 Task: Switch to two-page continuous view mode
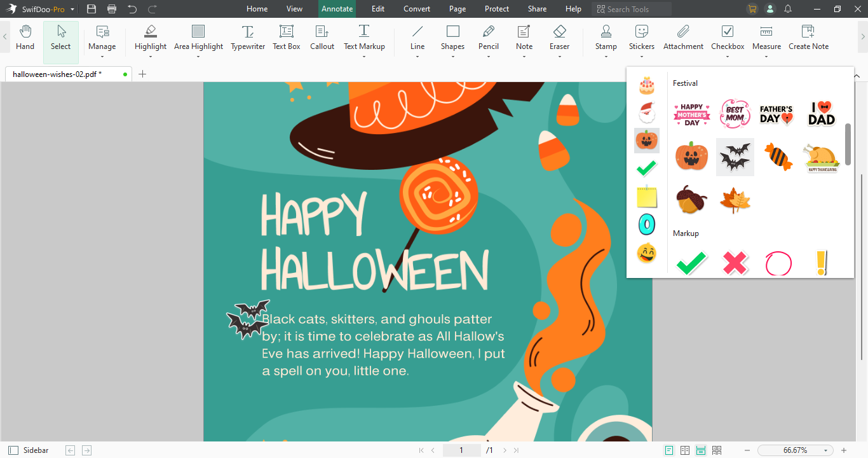point(717,450)
